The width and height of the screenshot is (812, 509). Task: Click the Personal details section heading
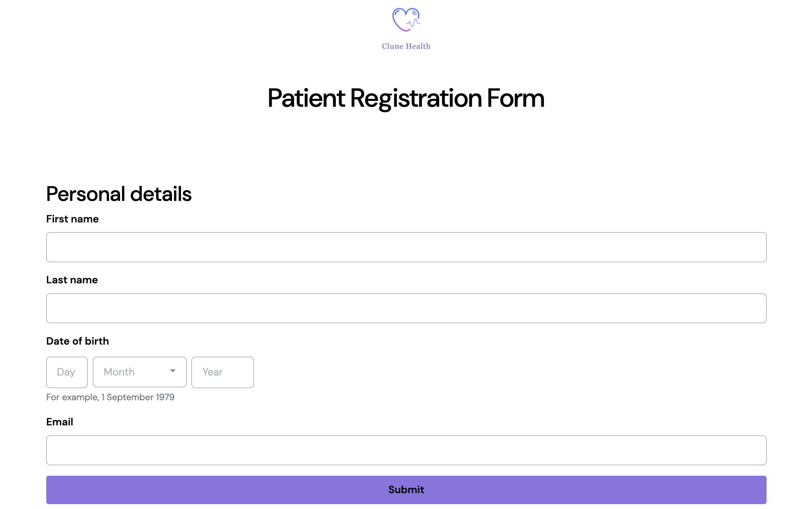119,194
